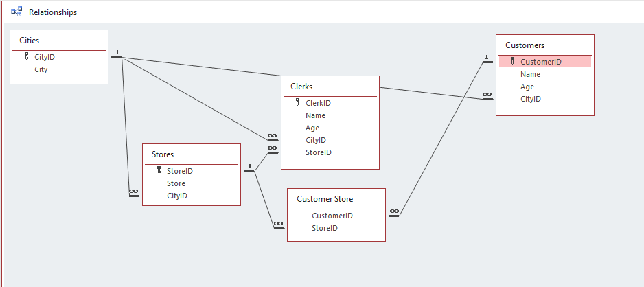Click the infinity symbol beside Customers CityID
Screen dimensions: 644x287
pos(487,95)
